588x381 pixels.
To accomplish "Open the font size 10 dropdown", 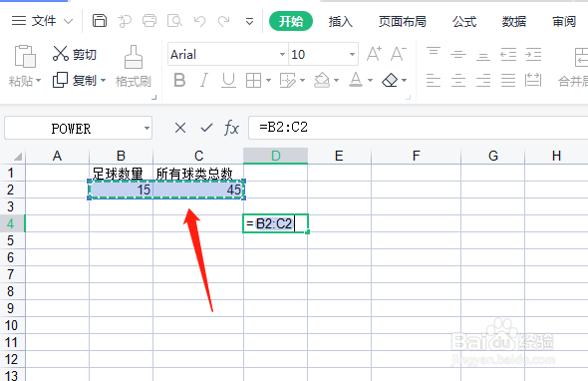I will click(352, 55).
